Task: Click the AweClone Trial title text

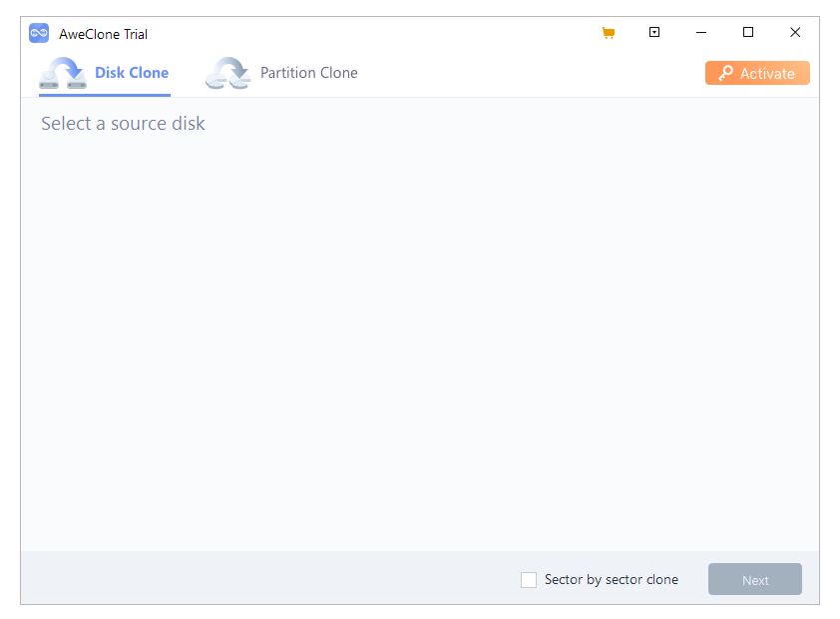Action: click(x=103, y=33)
